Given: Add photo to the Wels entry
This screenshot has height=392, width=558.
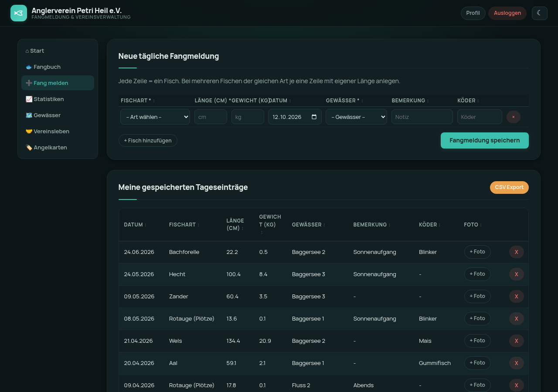Looking at the screenshot, I should pyautogui.click(x=477, y=341).
